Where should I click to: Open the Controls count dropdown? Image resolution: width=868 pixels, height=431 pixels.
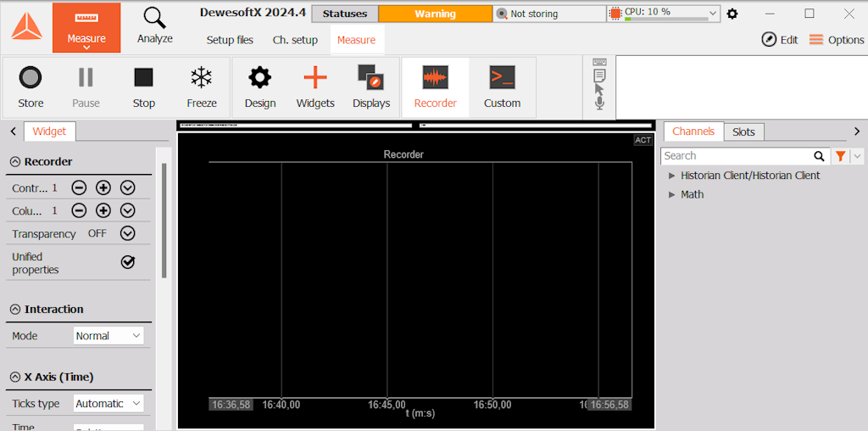pos(128,188)
